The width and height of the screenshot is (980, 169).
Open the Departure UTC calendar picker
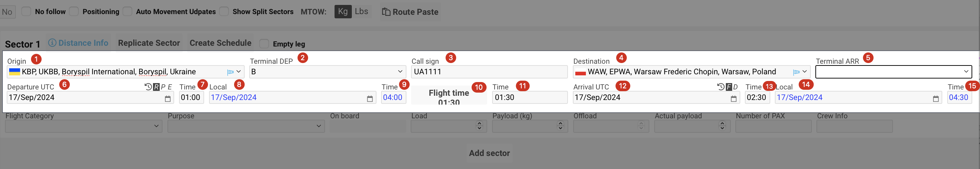[x=167, y=99]
